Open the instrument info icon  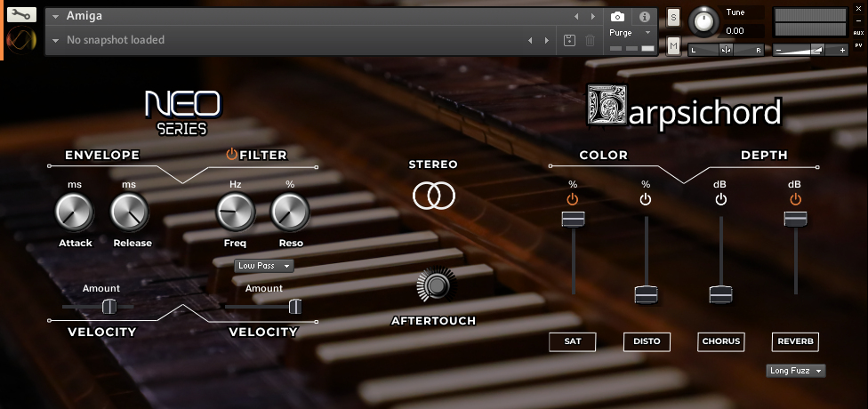tap(645, 17)
